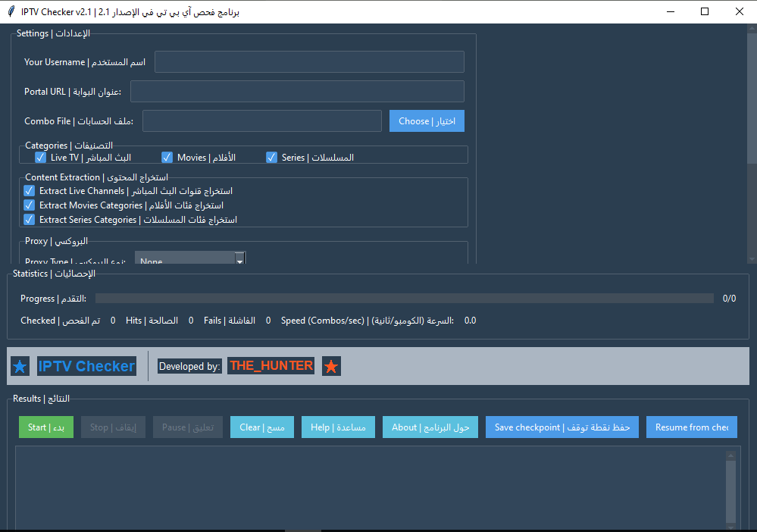Uncheck Extract Series Categories checkbox
This screenshot has width=757, height=532.
[30, 220]
